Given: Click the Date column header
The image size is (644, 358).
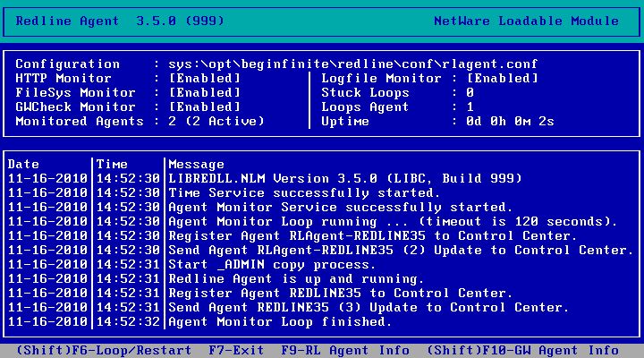Looking at the screenshot, I should (x=23, y=165).
